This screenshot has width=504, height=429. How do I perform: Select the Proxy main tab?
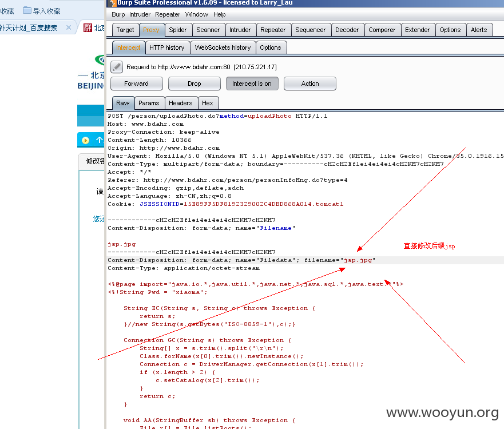(x=152, y=30)
